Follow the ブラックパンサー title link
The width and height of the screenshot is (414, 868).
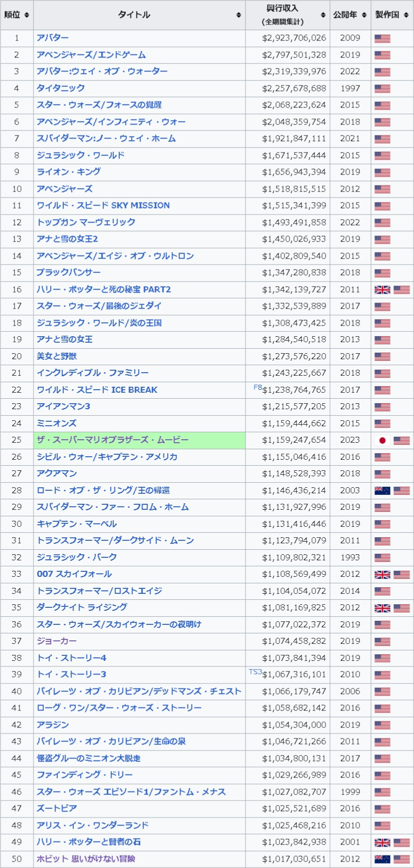[x=68, y=272]
